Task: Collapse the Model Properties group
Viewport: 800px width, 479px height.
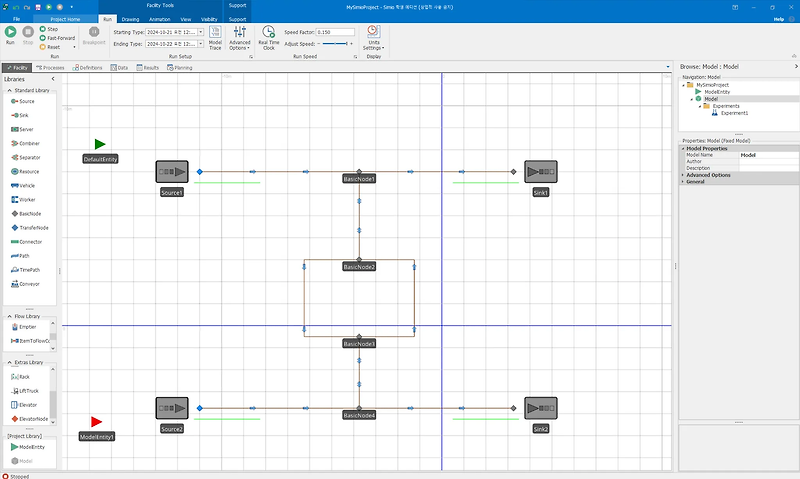Action: (x=683, y=148)
